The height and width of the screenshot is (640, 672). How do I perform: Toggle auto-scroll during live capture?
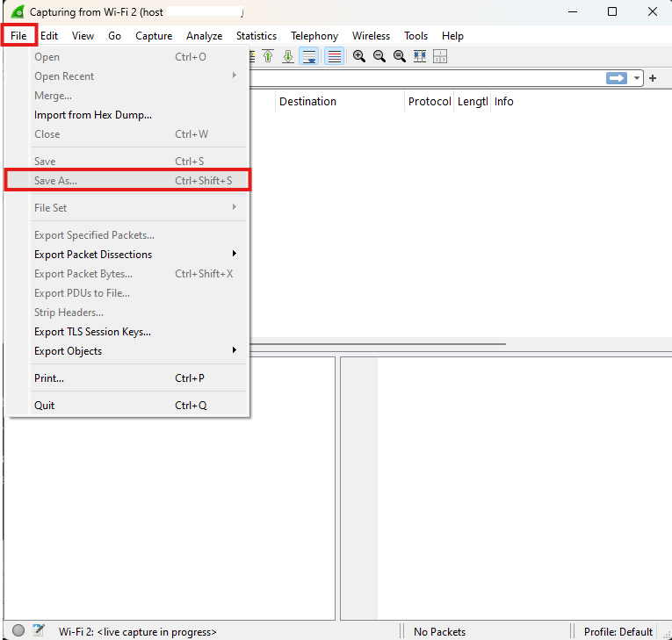click(309, 56)
